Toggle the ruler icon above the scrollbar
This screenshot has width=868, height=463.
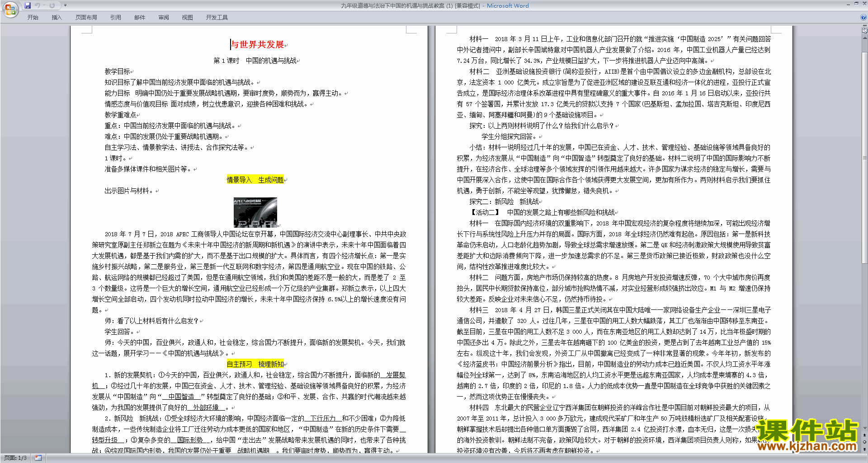865,31
